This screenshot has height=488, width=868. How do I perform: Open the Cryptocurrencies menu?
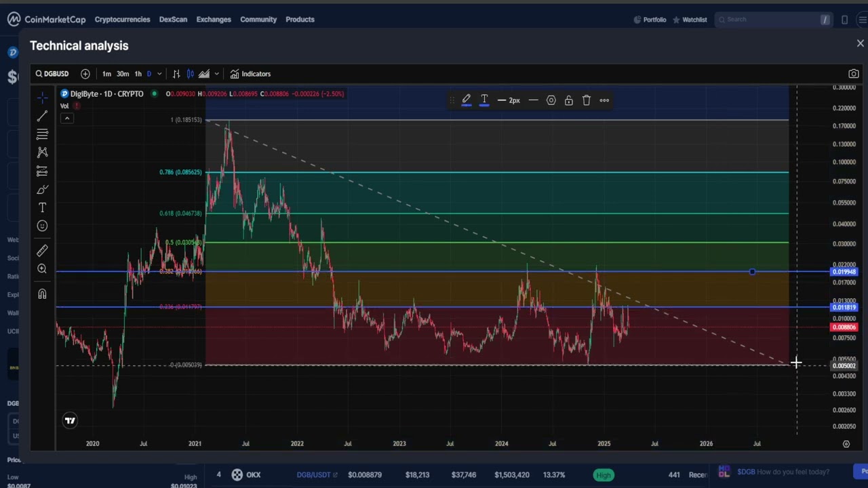(122, 20)
